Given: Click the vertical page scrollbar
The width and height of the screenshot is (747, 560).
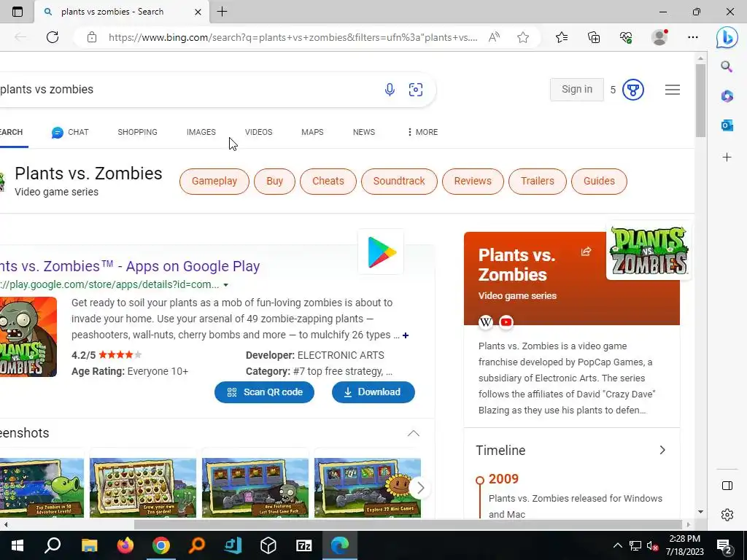Looking at the screenshot, I should click(700, 99).
